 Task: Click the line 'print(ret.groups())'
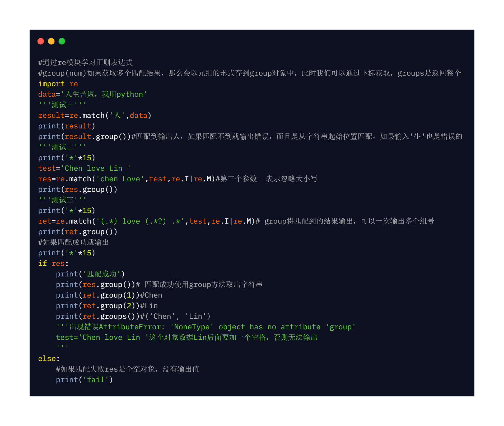(133, 316)
